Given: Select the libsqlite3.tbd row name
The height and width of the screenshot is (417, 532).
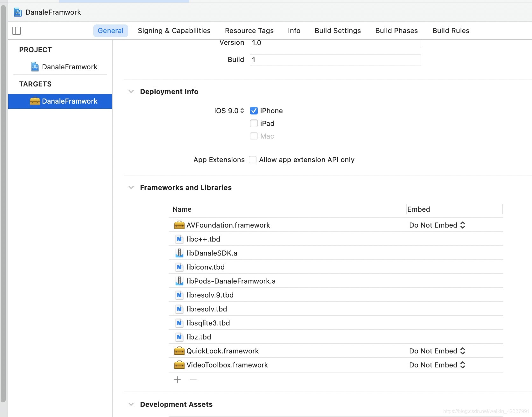Looking at the screenshot, I should tap(208, 323).
